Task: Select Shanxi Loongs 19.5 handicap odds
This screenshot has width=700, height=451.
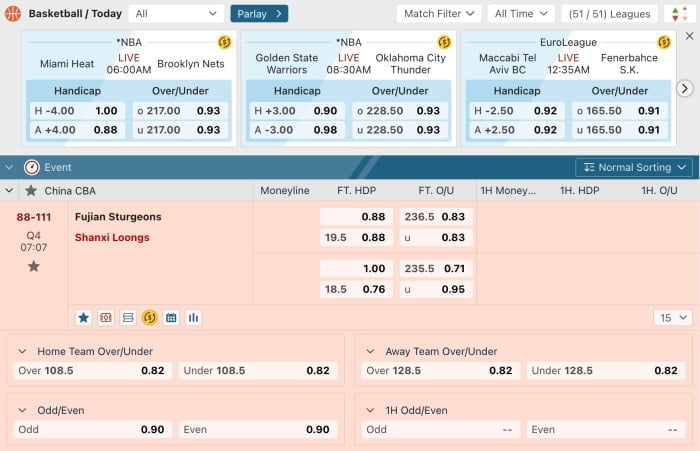Action: pos(356,238)
